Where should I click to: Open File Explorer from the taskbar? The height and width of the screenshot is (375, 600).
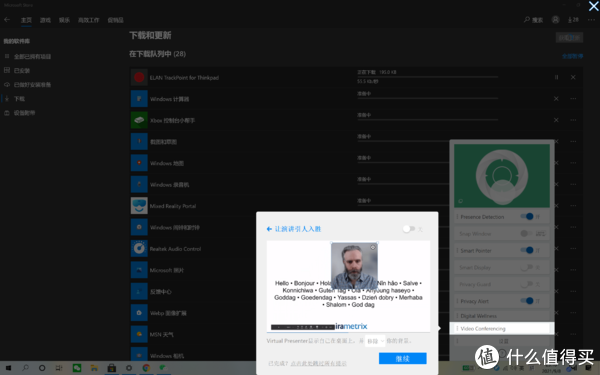94,368
